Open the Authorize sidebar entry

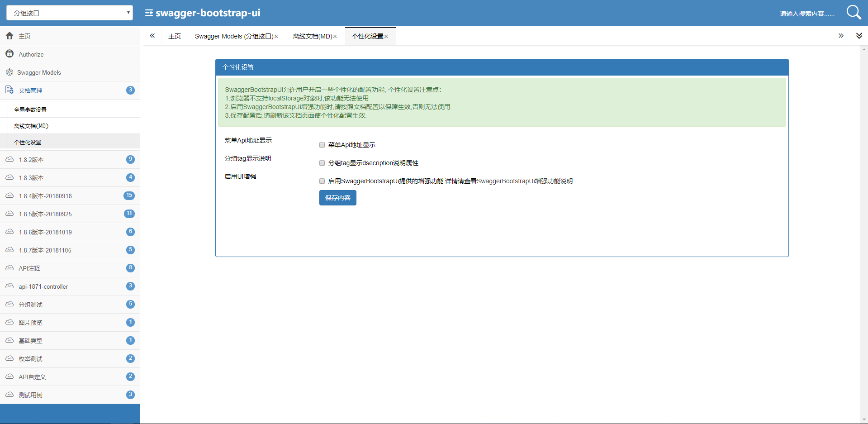coord(70,54)
